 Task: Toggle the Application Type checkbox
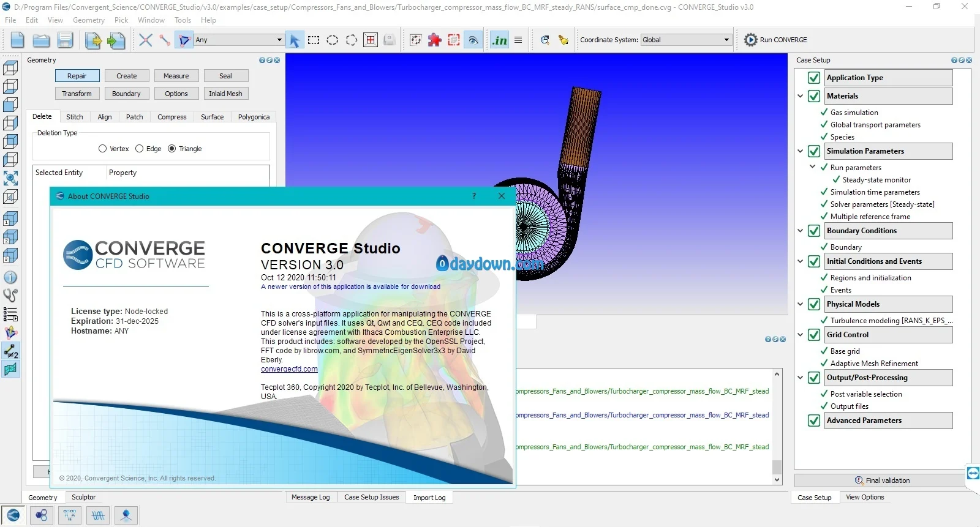click(814, 78)
